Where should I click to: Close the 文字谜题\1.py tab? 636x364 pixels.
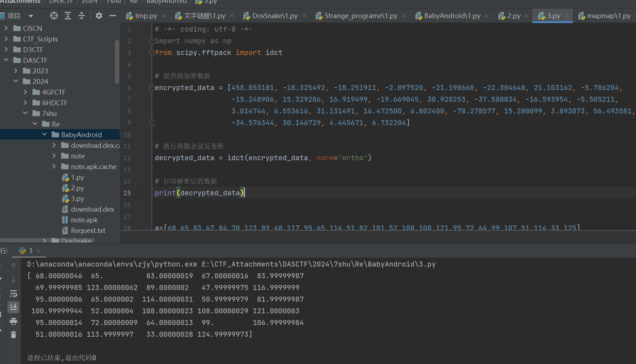pyautogui.click(x=232, y=16)
